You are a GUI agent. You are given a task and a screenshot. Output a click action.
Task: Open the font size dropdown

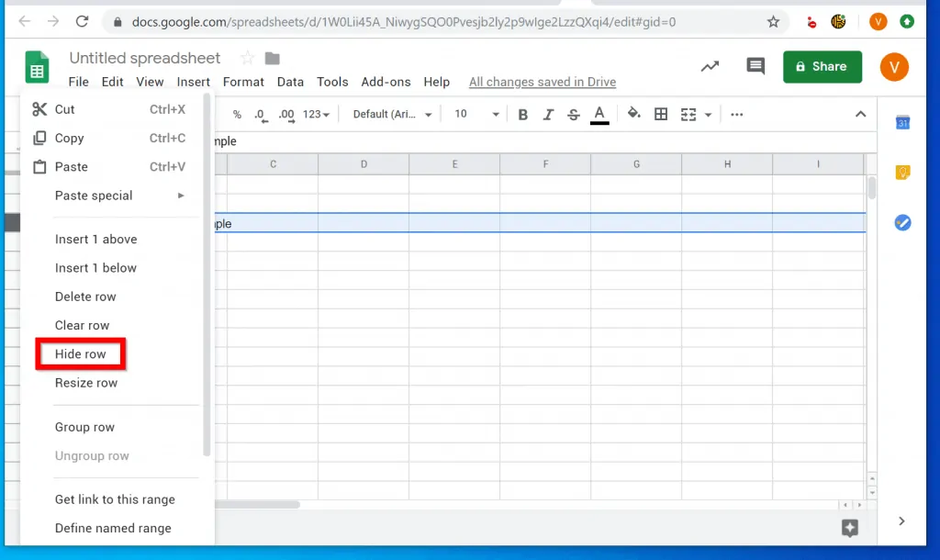(x=474, y=114)
